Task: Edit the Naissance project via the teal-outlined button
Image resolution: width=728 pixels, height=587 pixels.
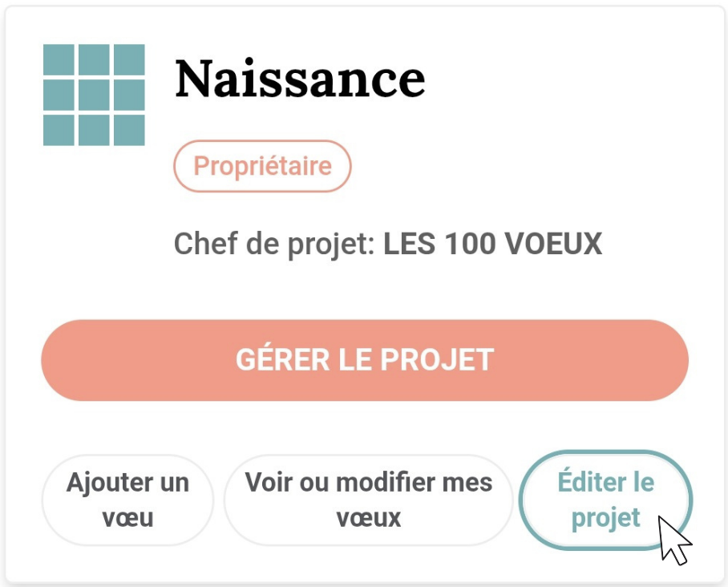Action: (606, 500)
